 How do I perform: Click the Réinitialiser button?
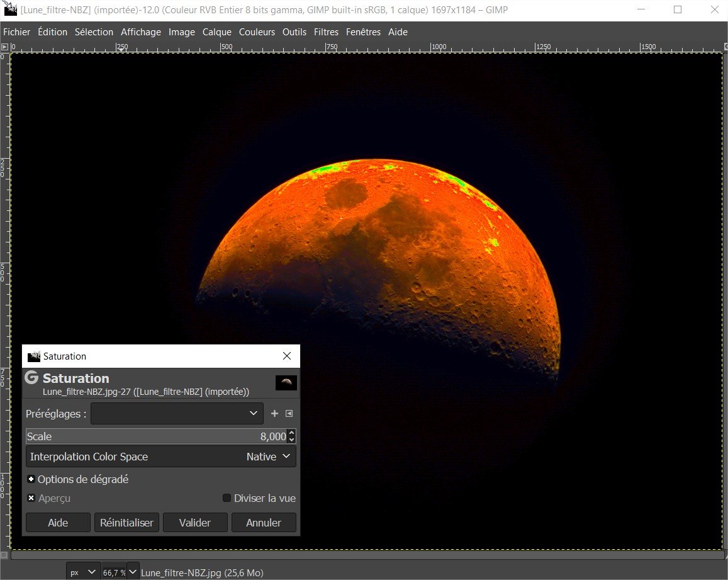coord(126,522)
